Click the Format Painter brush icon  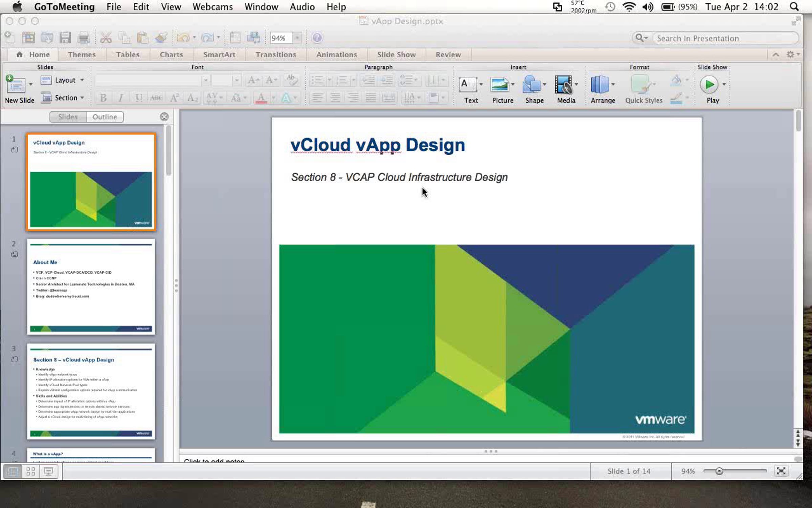[161, 38]
